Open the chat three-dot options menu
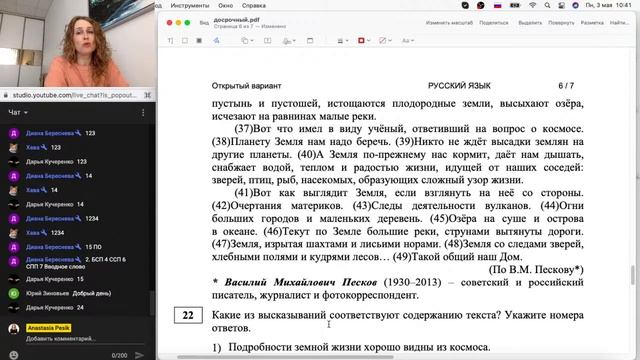 click(143, 113)
